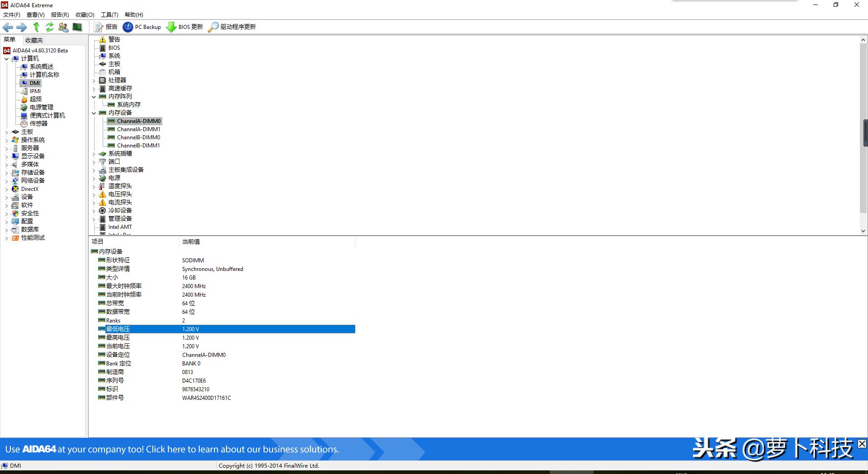
Task: Open the 报告 report tool
Action: (106, 27)
